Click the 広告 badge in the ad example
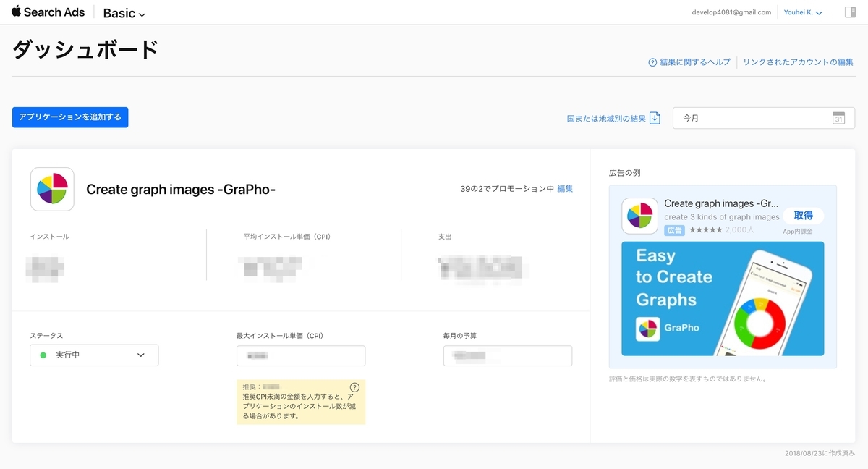The height and width of the screenshot is (469, 868). click(x=674, y=230)
